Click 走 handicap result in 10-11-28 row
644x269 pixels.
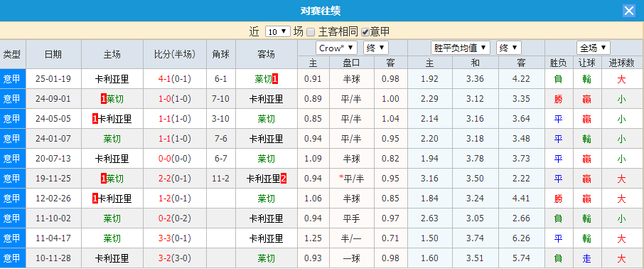coord(587,259)
